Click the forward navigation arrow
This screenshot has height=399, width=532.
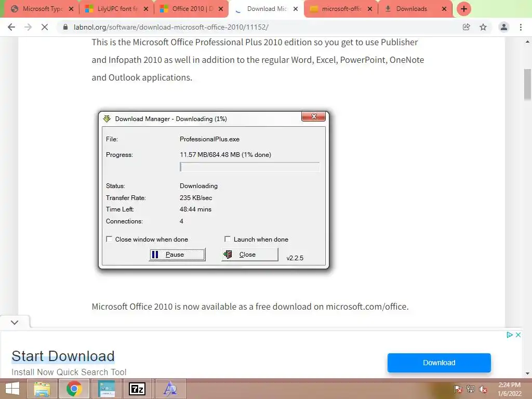[x=28, y=27]
